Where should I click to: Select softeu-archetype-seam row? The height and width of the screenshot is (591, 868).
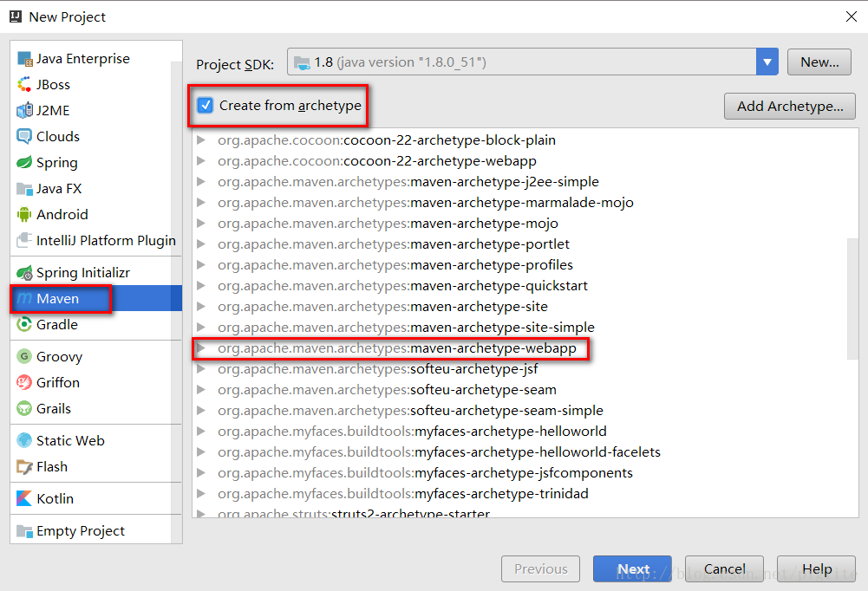pyautogui.click(x=525, y=390)
